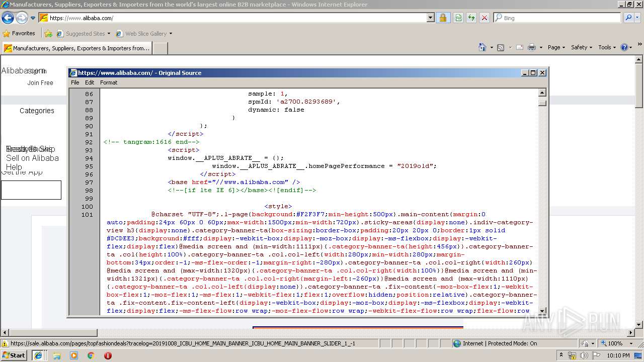Click Add to Favorites Bar icon

pos(48,34)
